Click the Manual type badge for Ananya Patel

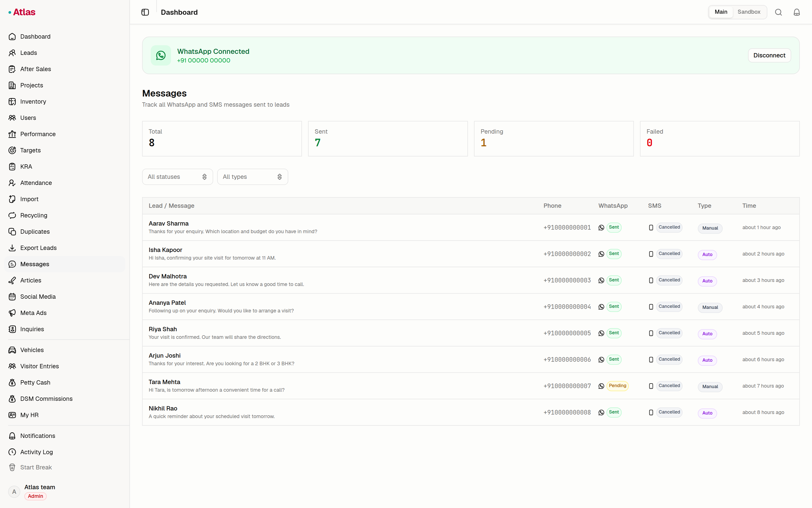(x=710, y=307)
